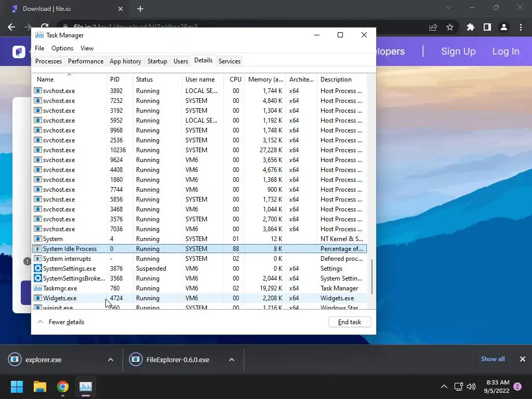Switch to Users tab

pyautogui.click(x=180, y=61)
